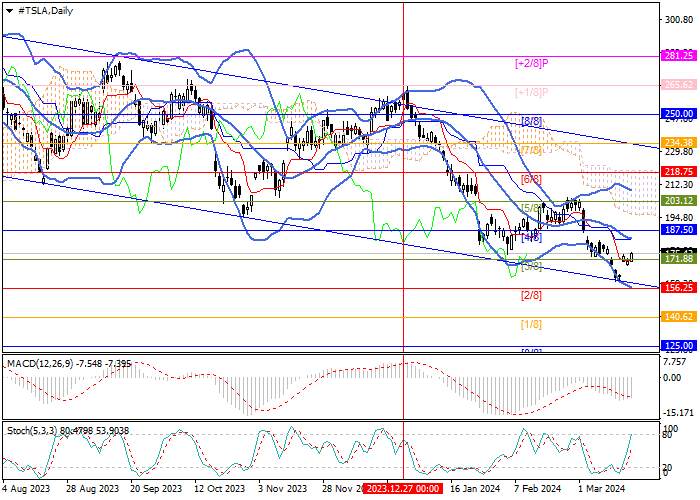Select the 194.80 price scale value
Screen dimensions: 700x500
(x=678, y=217)
